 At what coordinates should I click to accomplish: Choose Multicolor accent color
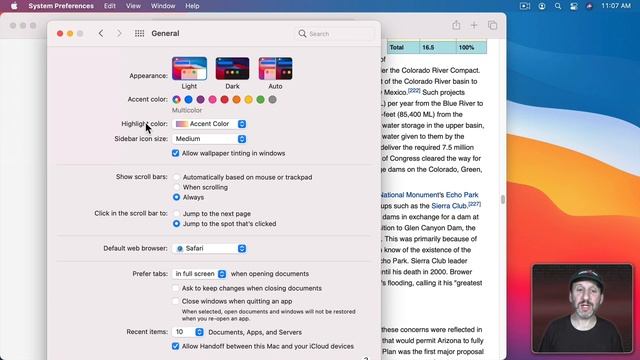pos(176,99)
